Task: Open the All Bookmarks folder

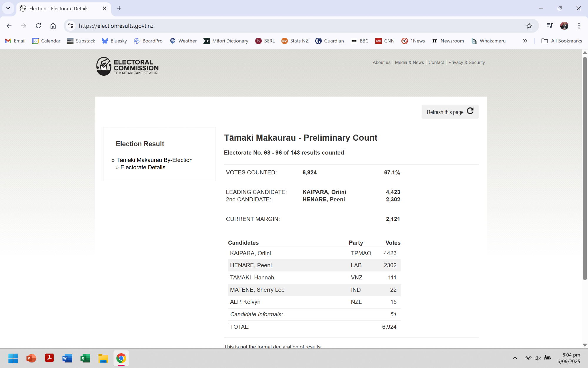Action: click(x=562, y=41)
